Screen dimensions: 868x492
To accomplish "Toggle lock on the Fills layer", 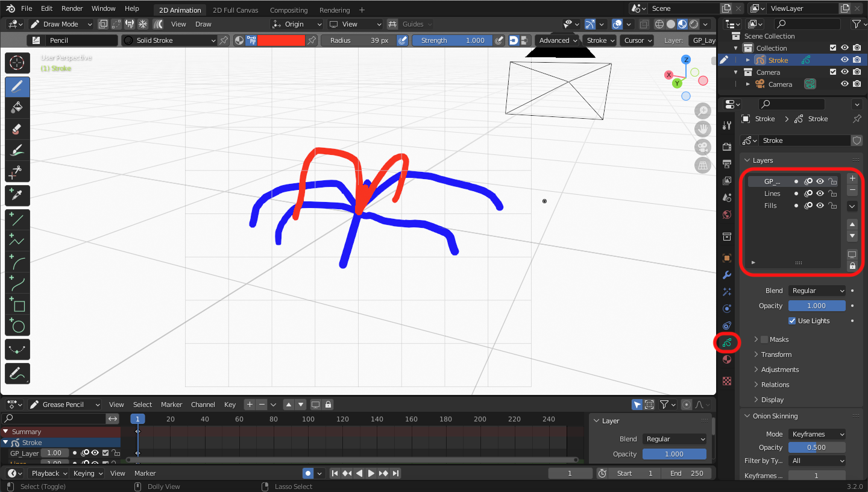I will click(832, 206).
